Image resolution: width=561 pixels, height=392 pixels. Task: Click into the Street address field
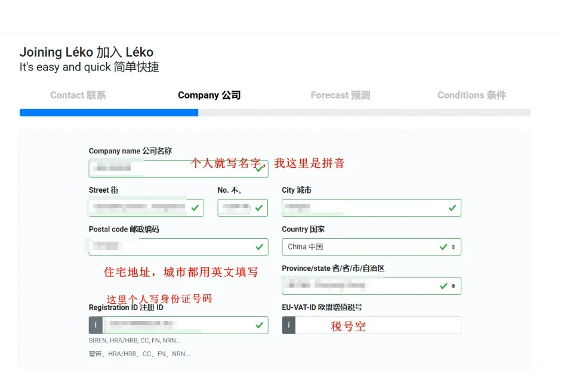click(140, 208)
